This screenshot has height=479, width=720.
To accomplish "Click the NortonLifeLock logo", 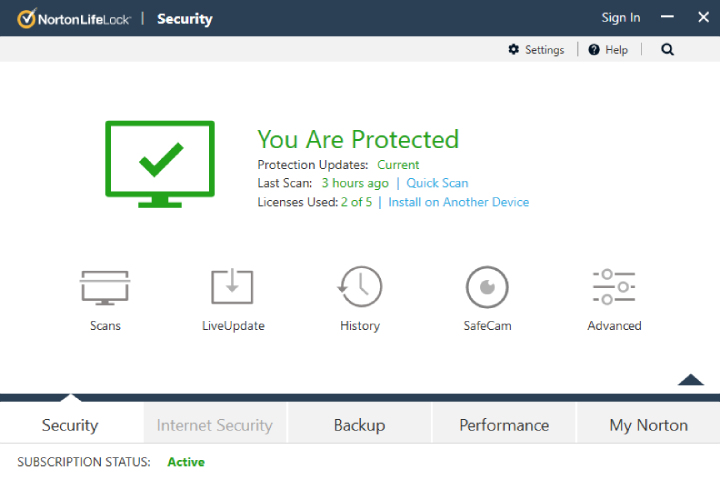I will 73,19.
